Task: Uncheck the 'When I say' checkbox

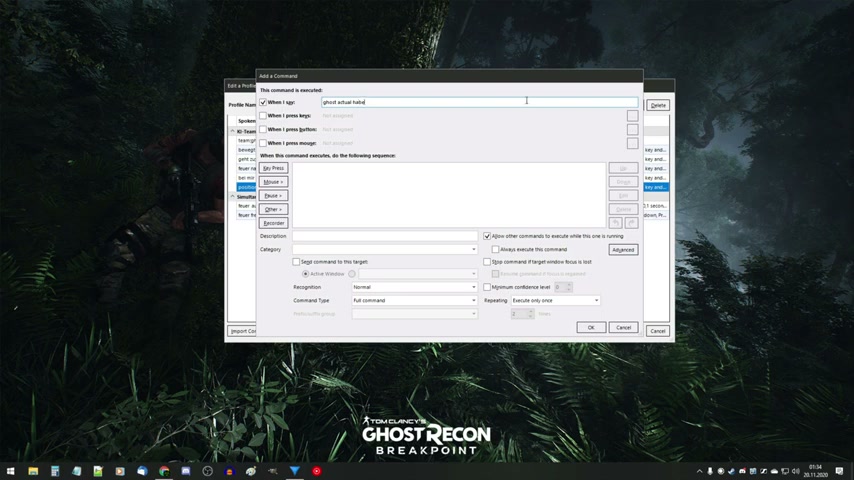Action: click(x=263, y=102)
